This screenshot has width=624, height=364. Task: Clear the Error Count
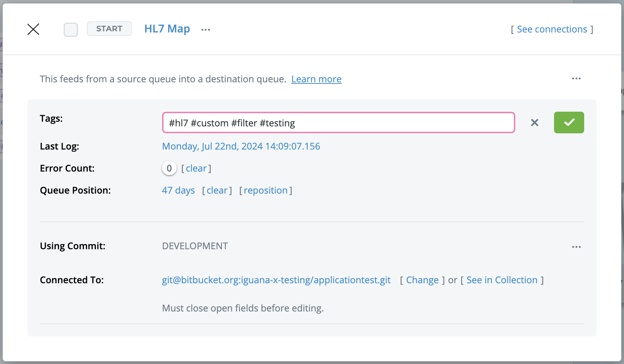point(196,168)
